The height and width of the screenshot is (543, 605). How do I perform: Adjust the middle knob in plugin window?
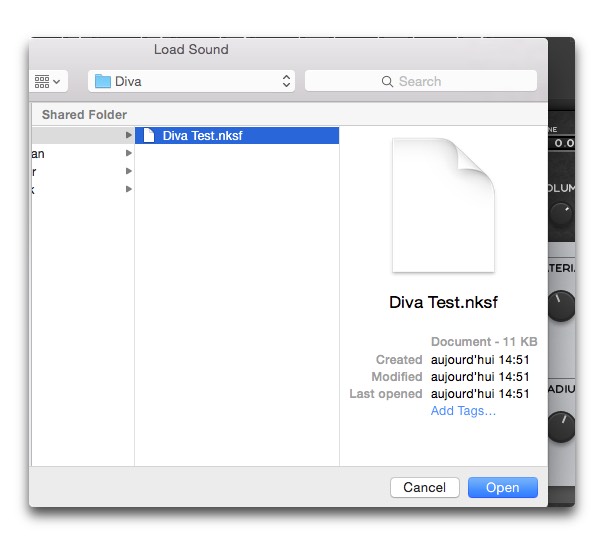pyautogui.click(x=562, y=306)
